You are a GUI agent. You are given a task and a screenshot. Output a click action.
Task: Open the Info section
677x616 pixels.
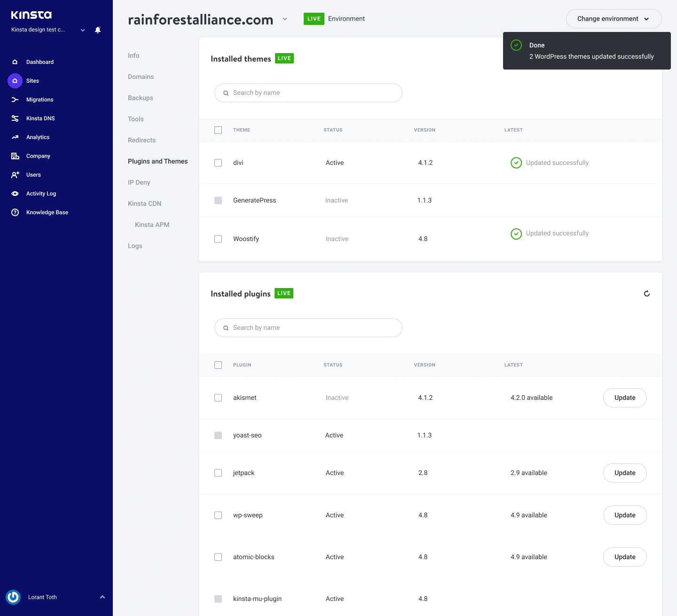click(x=134, y=55)
